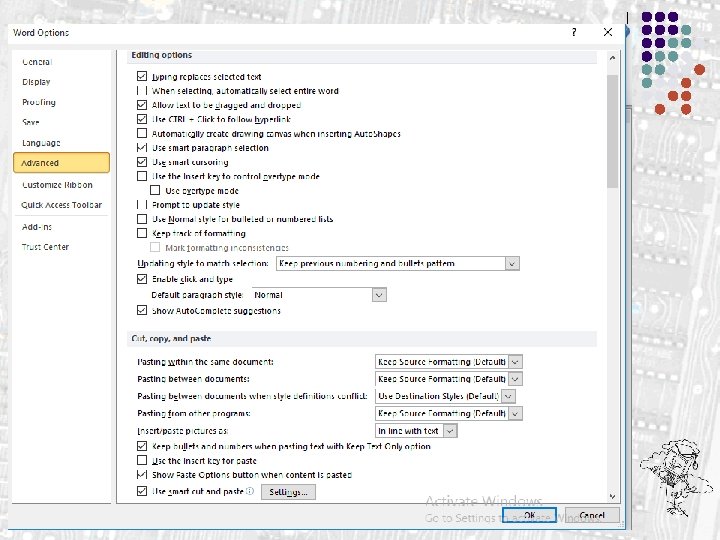
Task: Click the Cancel button
Action: (592, 515)
